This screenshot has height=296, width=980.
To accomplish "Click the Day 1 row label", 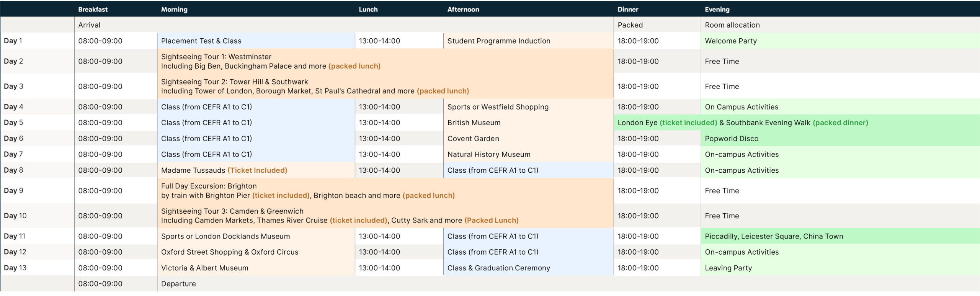I will pyautogui.click(x=13, y=41).
